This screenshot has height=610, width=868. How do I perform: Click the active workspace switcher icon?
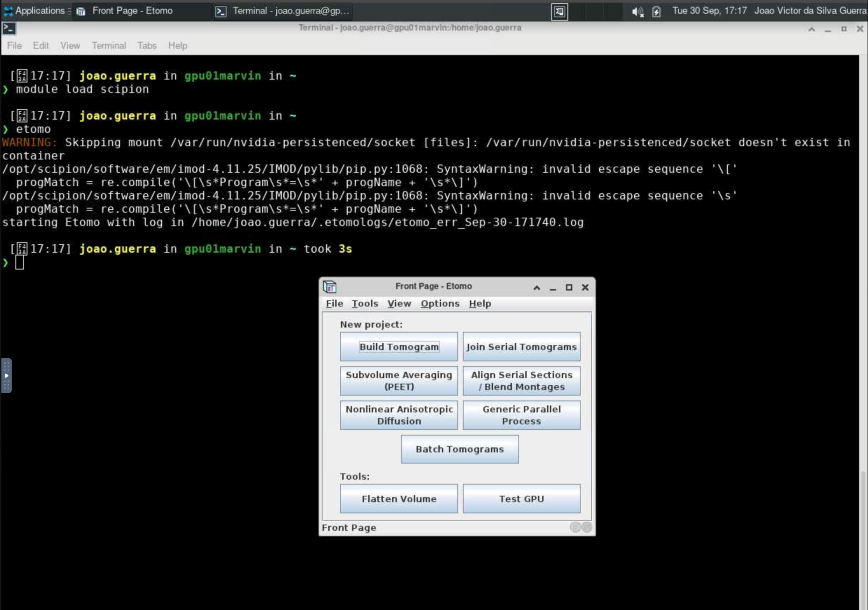pyautogui.click(x=560, y=12)
